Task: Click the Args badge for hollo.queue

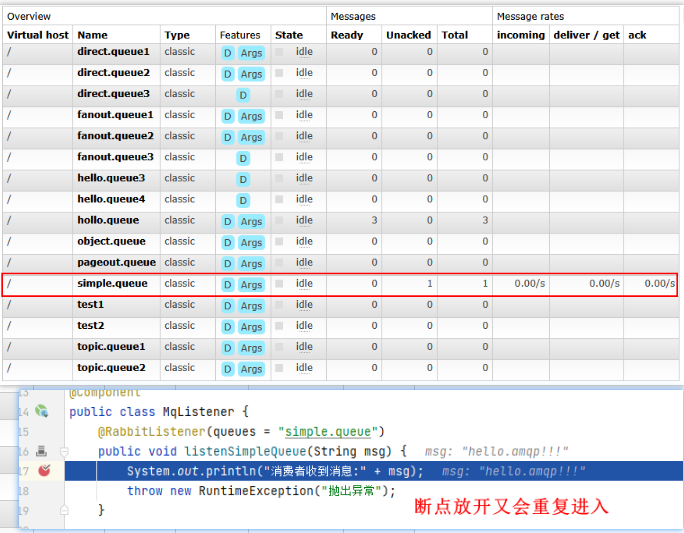Action: coord(251,222)
